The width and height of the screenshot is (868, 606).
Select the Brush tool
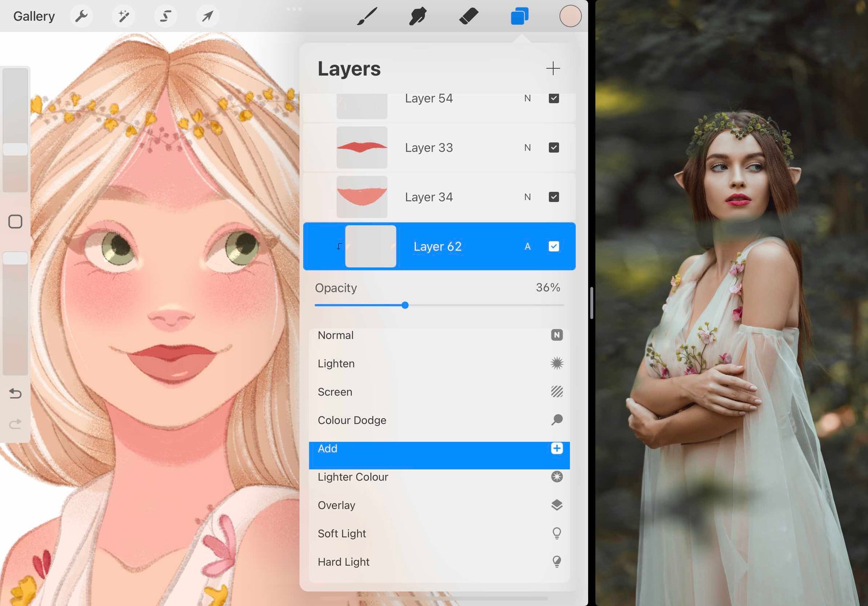pyautogui.click(x=367, y=16)
